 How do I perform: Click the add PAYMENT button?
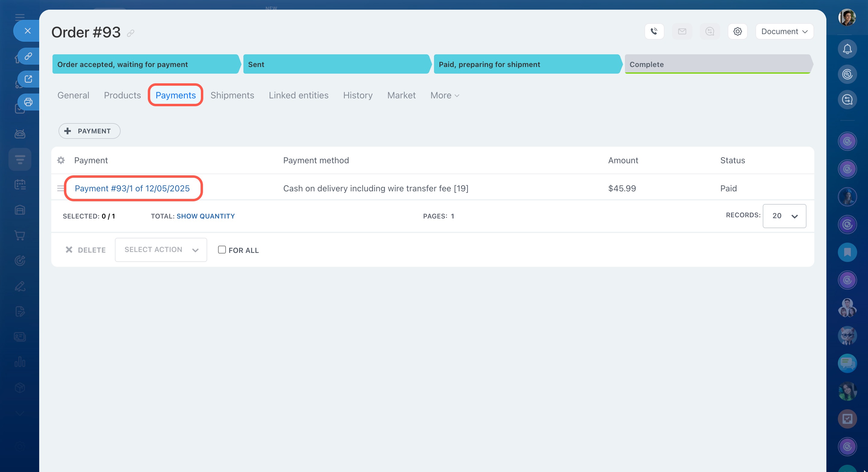(x=89, y=131)
